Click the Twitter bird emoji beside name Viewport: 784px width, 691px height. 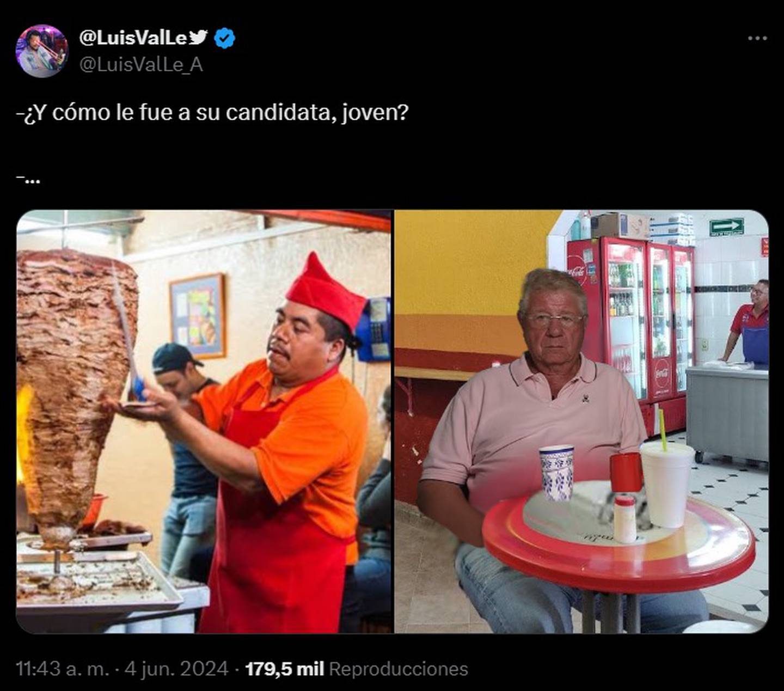tap(198, 38)
